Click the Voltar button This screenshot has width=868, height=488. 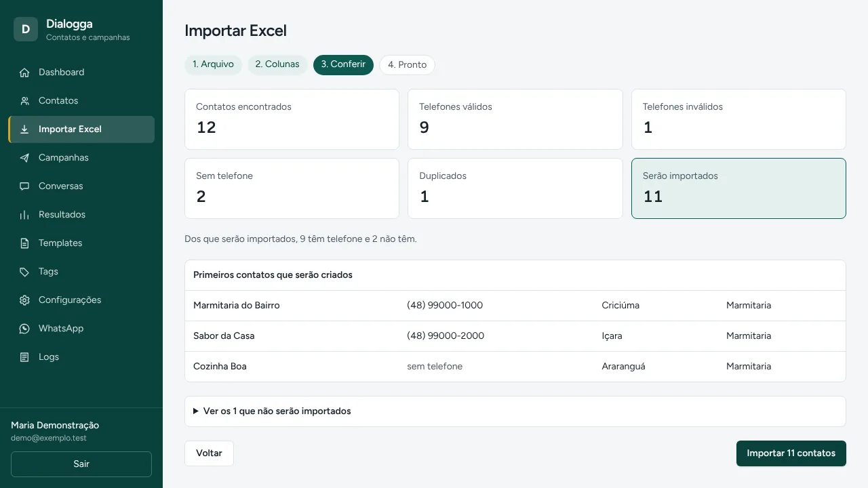click(209, 453)
